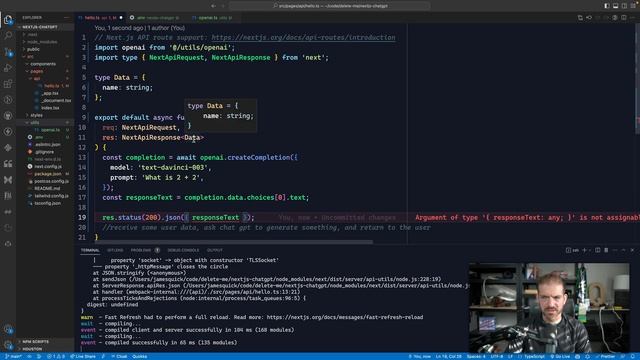Click the split editor icon in editor toolbar

pos(624,18)
